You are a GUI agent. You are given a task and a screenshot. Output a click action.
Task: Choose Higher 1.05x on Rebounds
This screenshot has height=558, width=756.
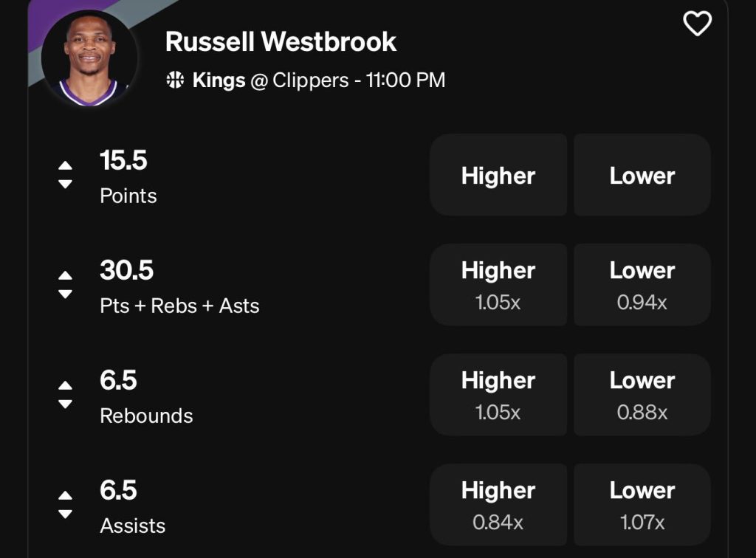coord(498,394)
